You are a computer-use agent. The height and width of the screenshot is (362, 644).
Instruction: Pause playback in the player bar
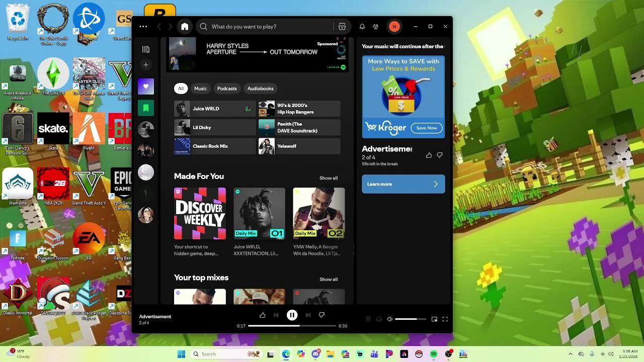tap(292, 315)
